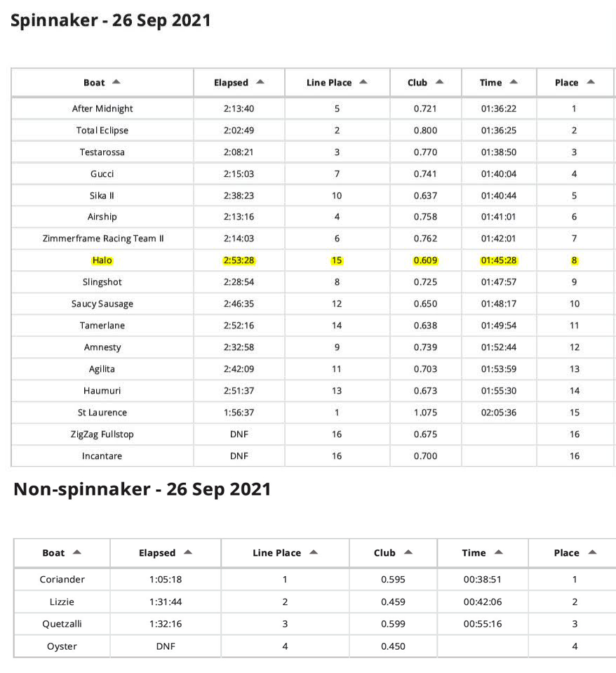This screenshot has width=616, height=673.
Task: Click the After Midnight boat cell
Action: 102,109
